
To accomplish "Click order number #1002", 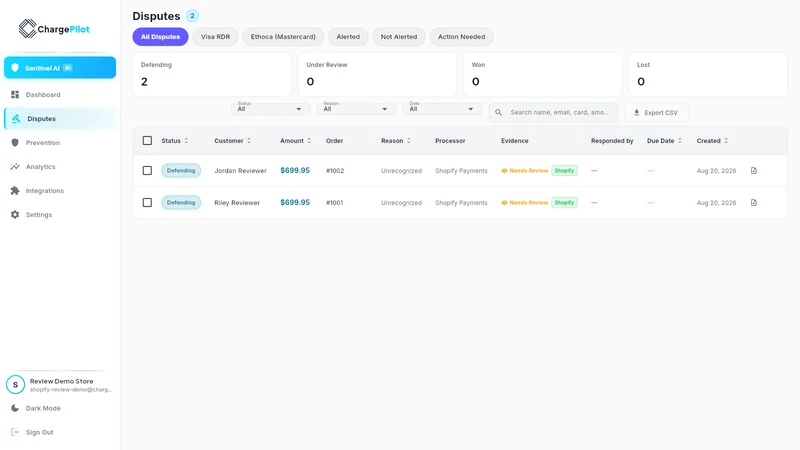I will pos(335,170).
